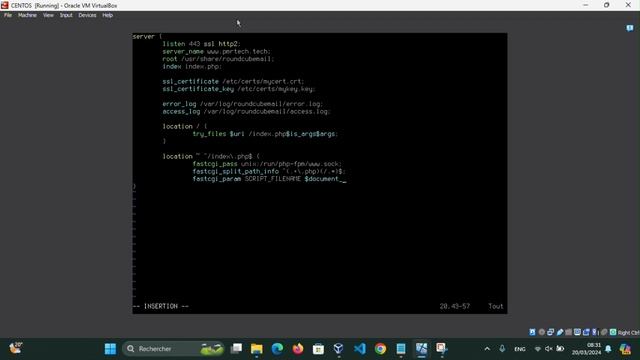Open File Explorer from taskbar
The height and width of the screenshot is (360, 640).
click(257, 349)
